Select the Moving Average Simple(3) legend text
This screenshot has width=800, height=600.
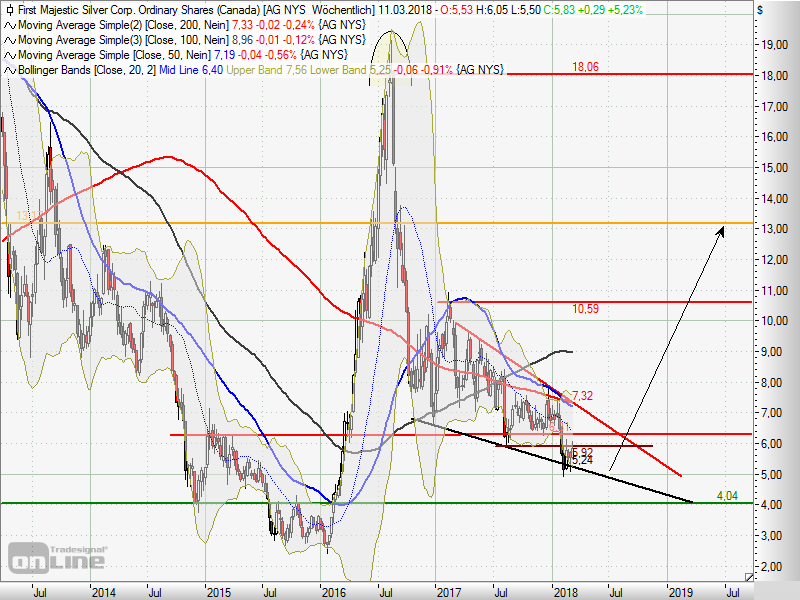(123, 40)
